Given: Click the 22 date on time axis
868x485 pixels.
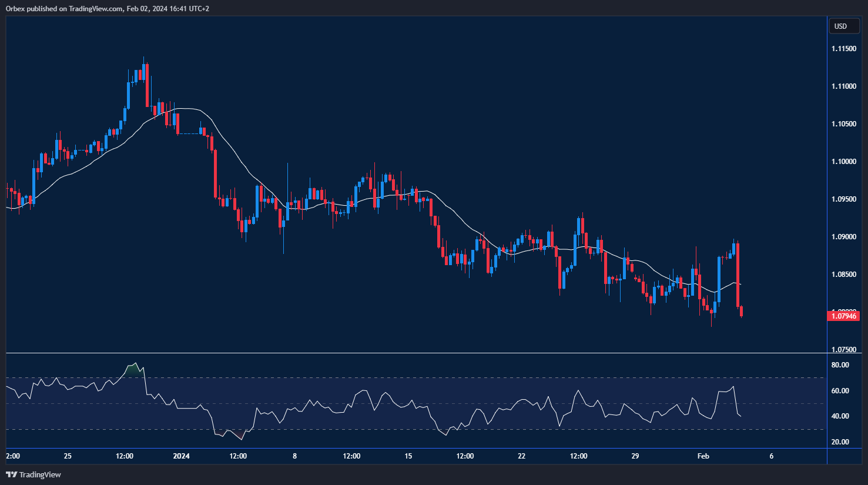Looking at the screenshot, I should 521,456.
